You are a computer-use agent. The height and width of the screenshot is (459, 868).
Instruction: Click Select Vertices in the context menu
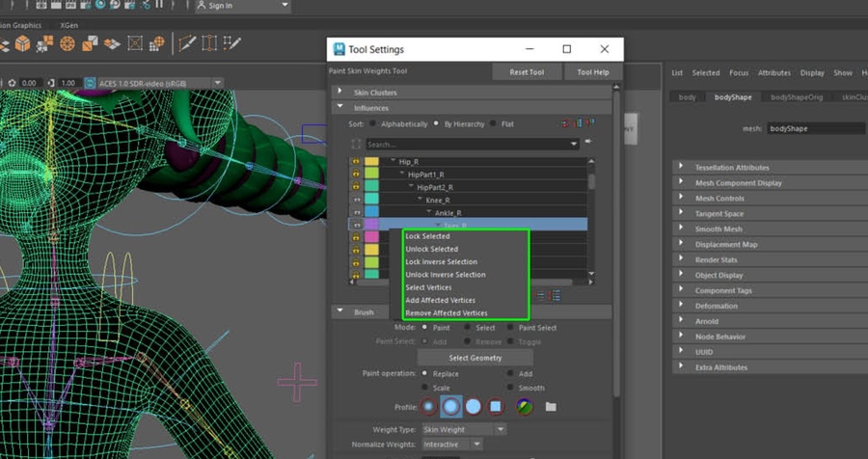pyautogui.click(x=428, y=287)
